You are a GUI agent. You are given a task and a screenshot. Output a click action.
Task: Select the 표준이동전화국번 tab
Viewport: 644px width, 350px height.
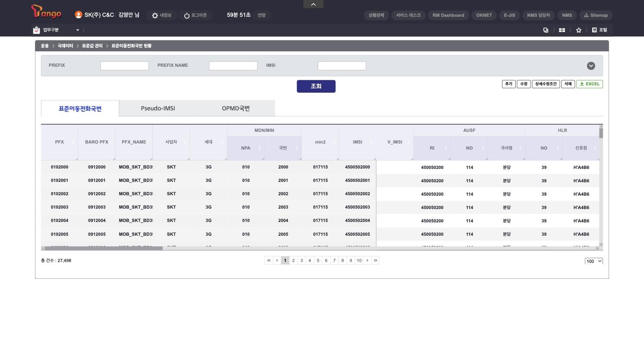80,109
